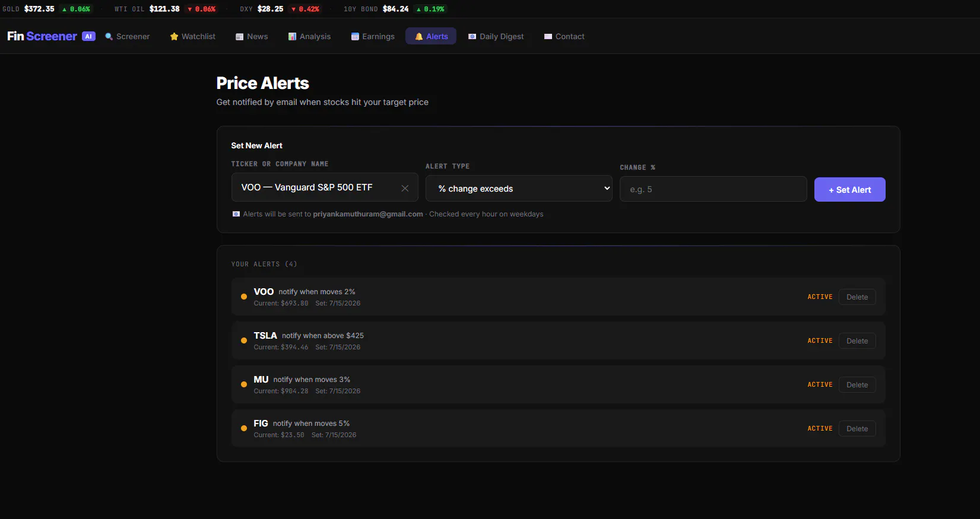Click the TSLA ticker symbol in alerts
Image resolution: width=980 pixels, height=519 pixels.
click(265, 336)
